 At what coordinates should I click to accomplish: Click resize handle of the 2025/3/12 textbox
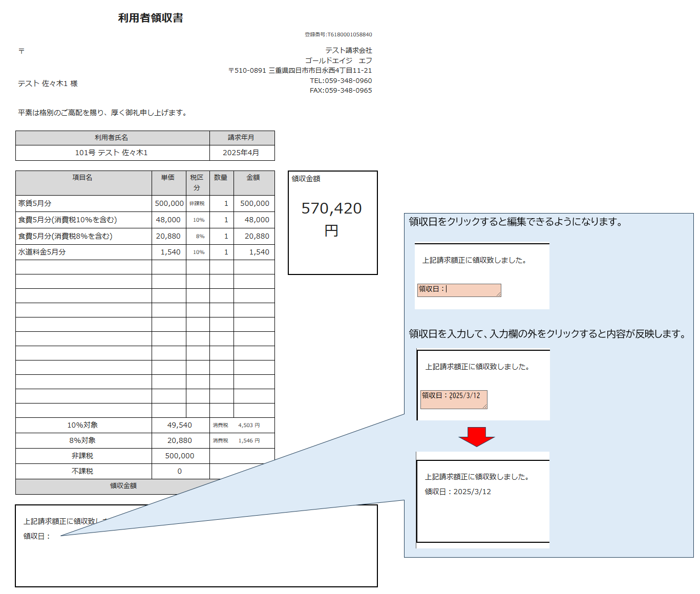[x=484, y=406]
